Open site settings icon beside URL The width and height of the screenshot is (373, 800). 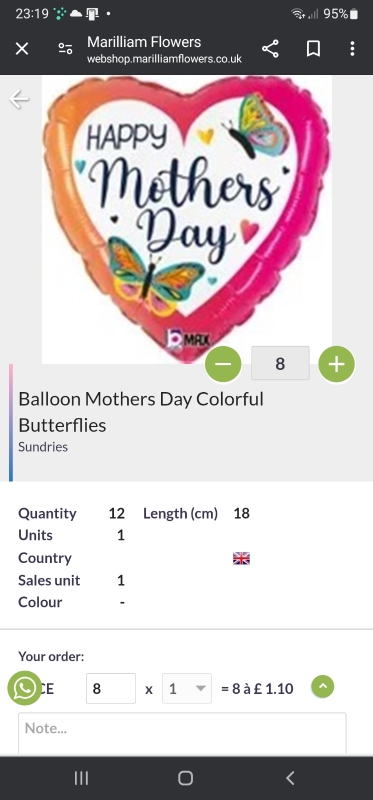(65, 49)
